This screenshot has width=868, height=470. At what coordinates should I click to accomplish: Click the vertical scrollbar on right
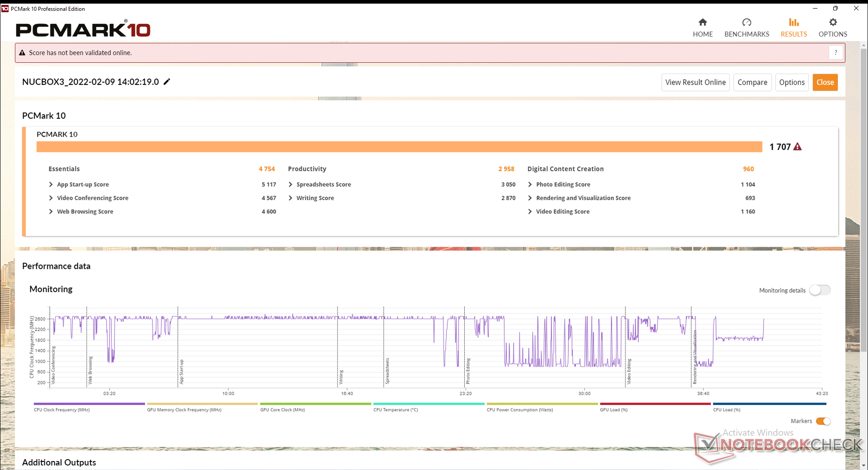[864, 199]
